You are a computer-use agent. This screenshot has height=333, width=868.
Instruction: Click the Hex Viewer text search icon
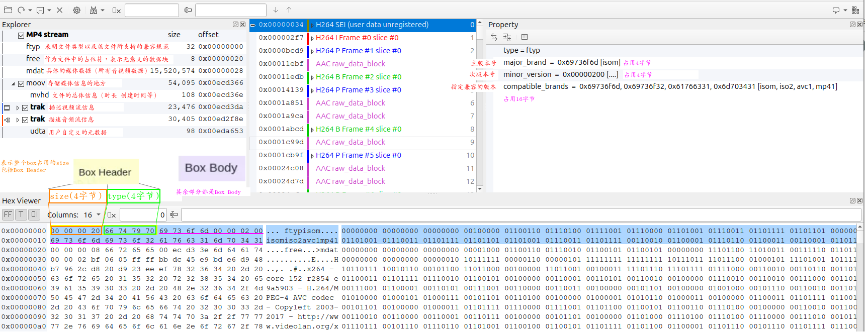pyautogui.click(x=174, y=215)
